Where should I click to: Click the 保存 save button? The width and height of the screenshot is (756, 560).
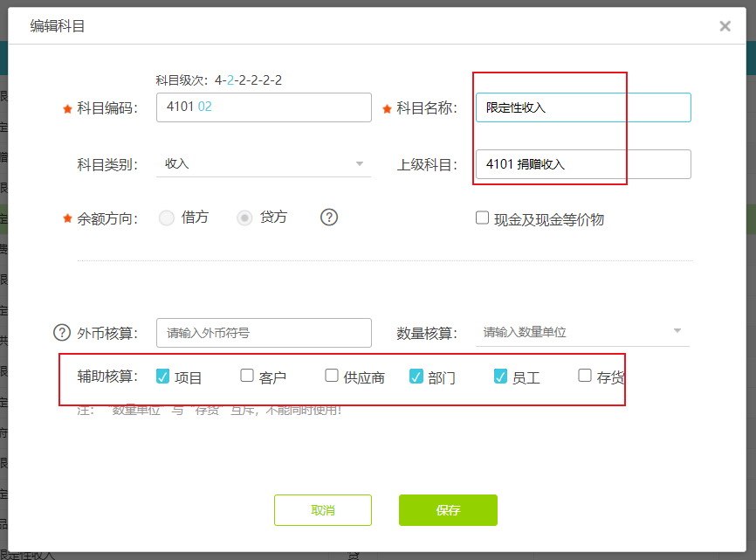448,510
